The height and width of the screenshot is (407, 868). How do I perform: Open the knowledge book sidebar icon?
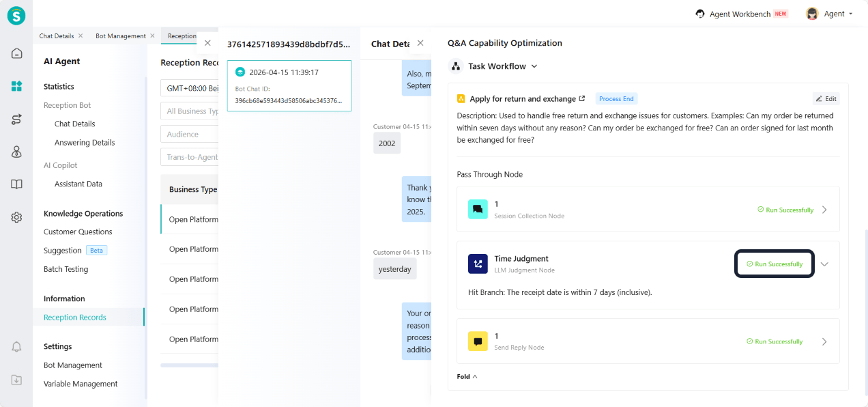(16, 184)
